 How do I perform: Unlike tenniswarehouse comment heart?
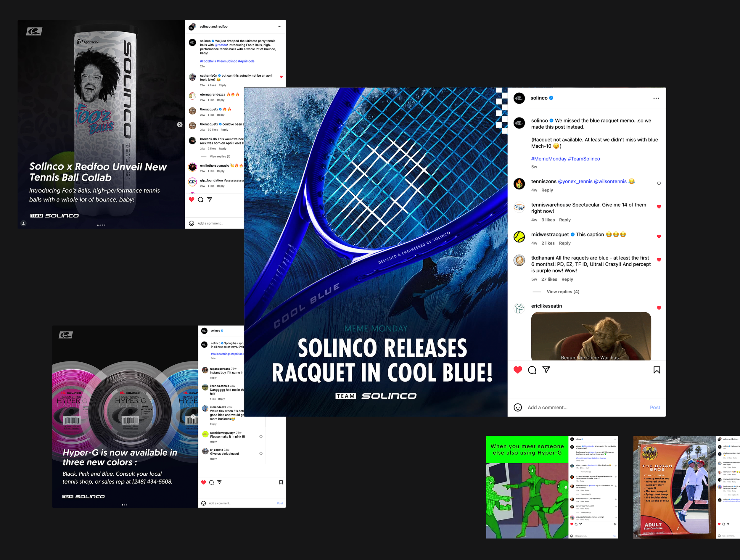pyautogui.click(x=659, y=207)
